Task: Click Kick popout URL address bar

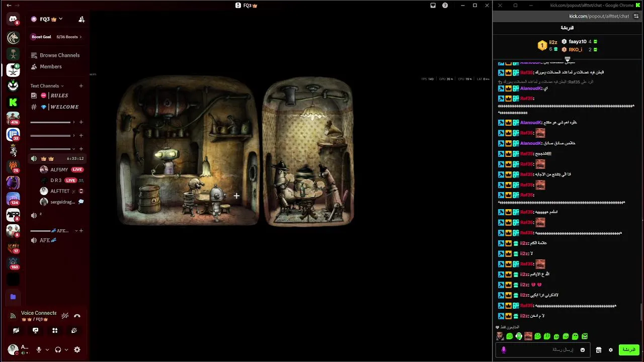Action: coord(599,16)
